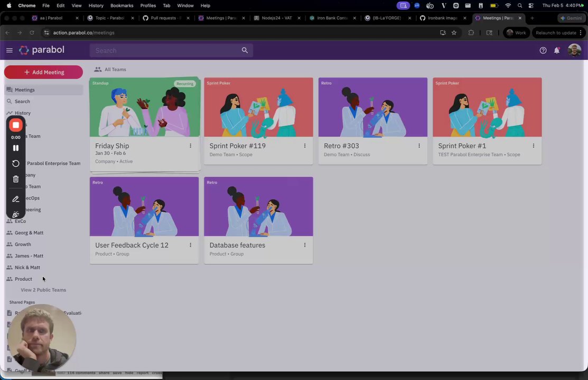This screenshot has width=588, height=380.
Task: Open History in the sidebar
Action: (43, 113)
